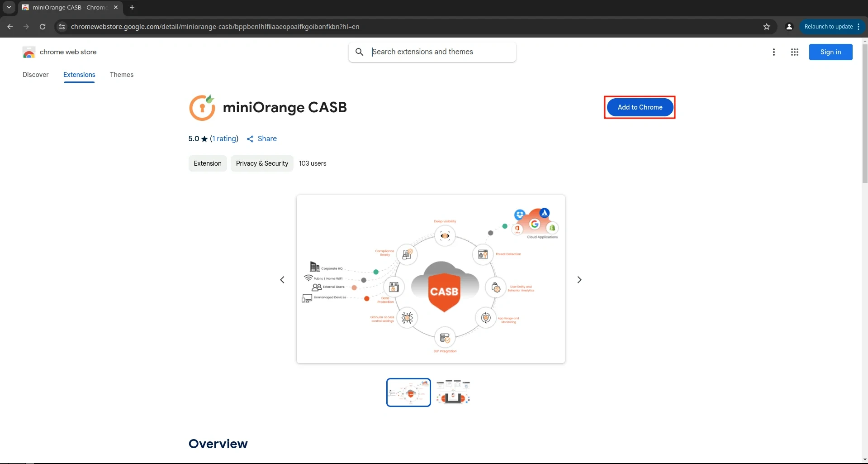Open the three-dot more options menu
The height and width of the screenshot is (464, 868).
point(773,52)
